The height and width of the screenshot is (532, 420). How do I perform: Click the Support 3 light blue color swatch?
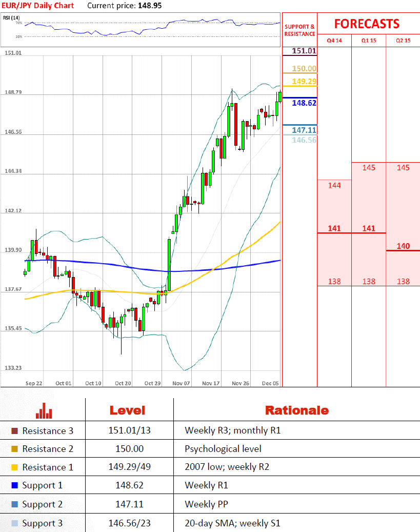[14, 523]
